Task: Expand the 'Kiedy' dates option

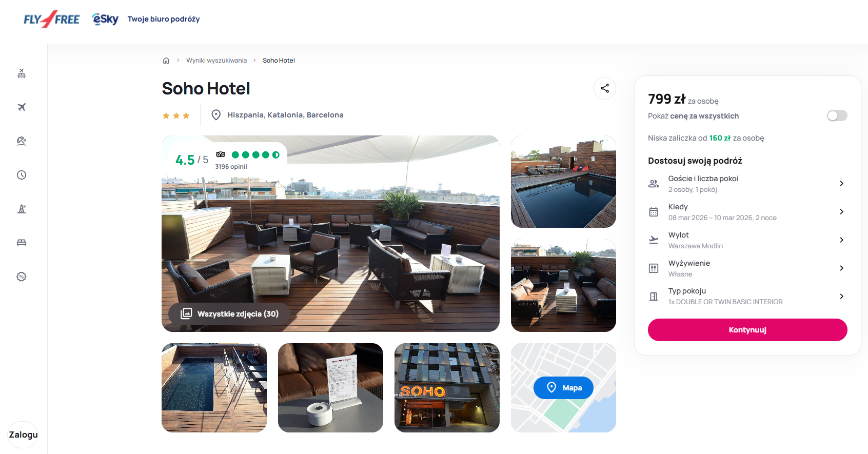Action: click(747, 212)
